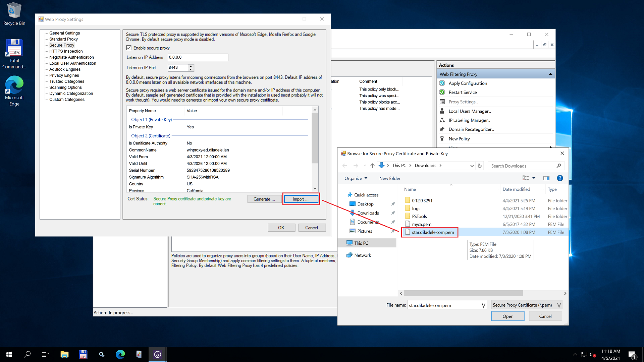Open the file type filter dropdown
Image resolution: width=644 pixels, height=362 pixels.
(x=559, y=305)
